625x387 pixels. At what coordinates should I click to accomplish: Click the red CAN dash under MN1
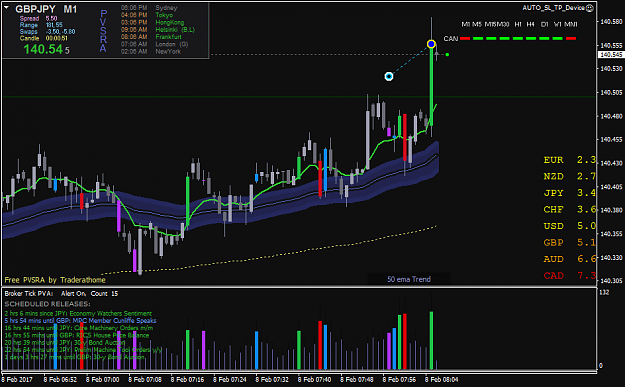(571, 39)
